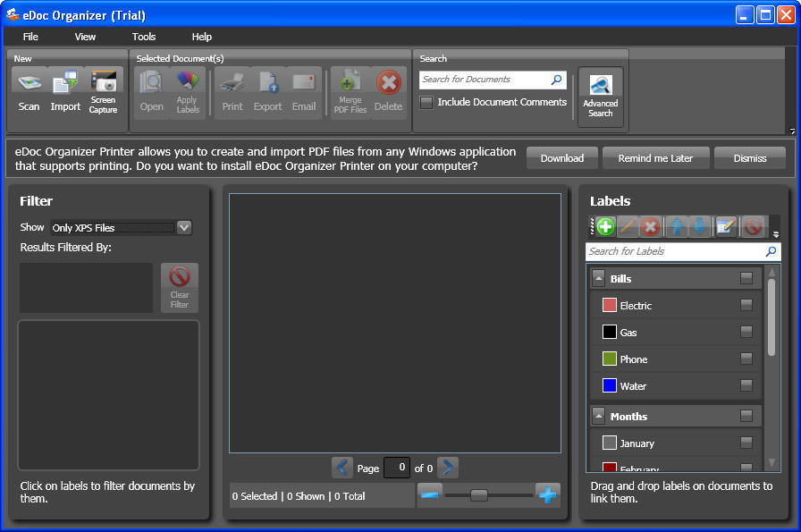Click the '0 Selected | 0 Shown | 0 Total' status

coord(299,496)
